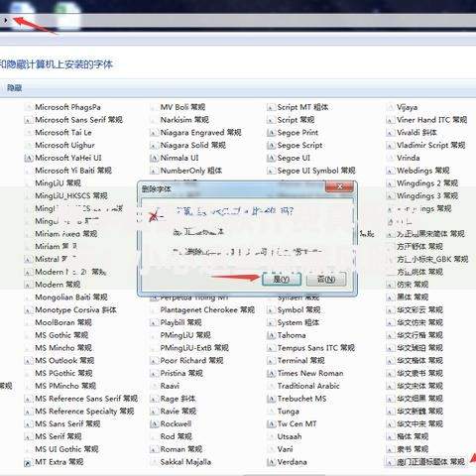Select the MV Boli font name
The height and width of the screenshot is (476, 476).
coord(182,107)
